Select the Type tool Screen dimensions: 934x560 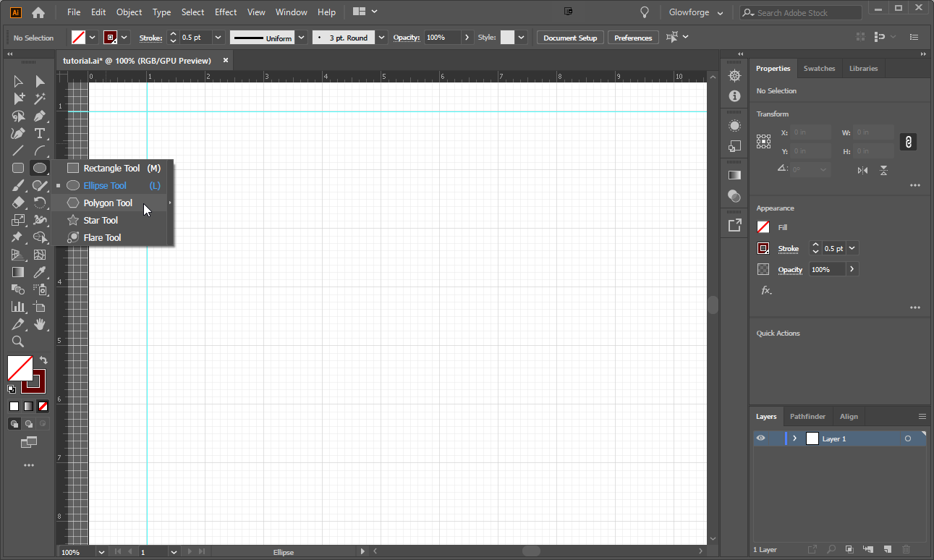point(40,133)
